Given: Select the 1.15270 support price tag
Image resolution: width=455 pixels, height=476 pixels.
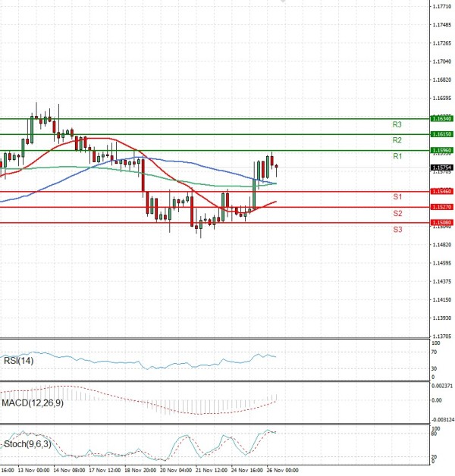Looking at the screenshot, I should coord(441,207).
